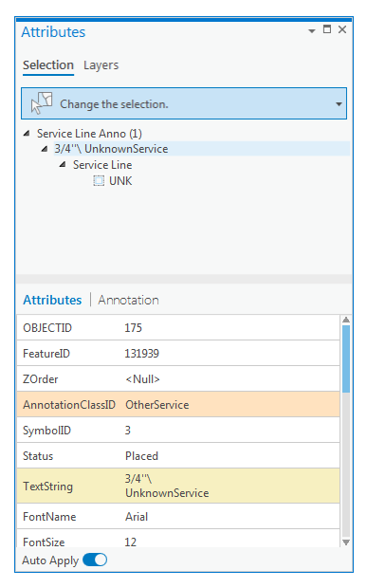The image size is (367, 588).
Task: Toggle the Auto Apply switch
Action: [x=95, y=560]
